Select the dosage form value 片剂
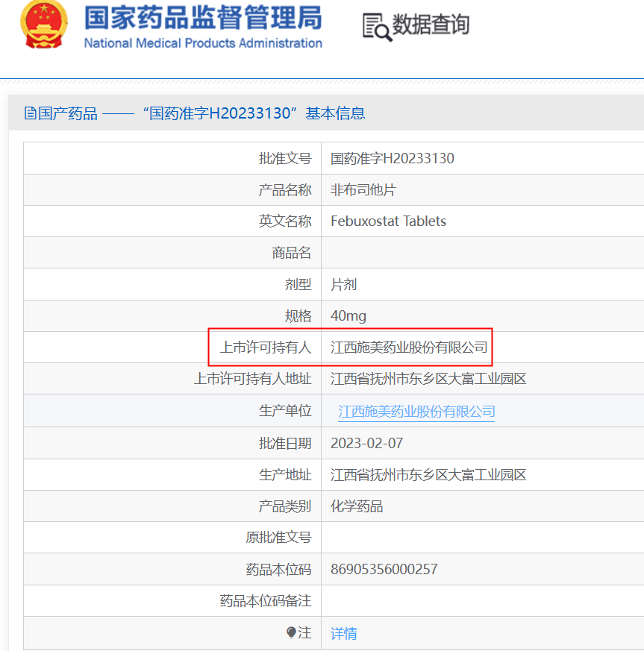 (x=344, y=284)
